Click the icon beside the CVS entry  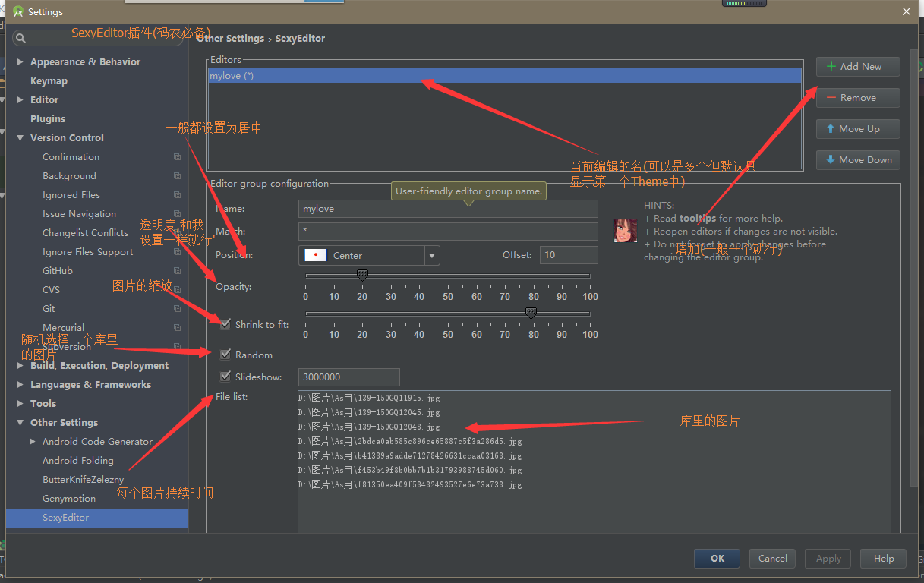click(177, 290)
